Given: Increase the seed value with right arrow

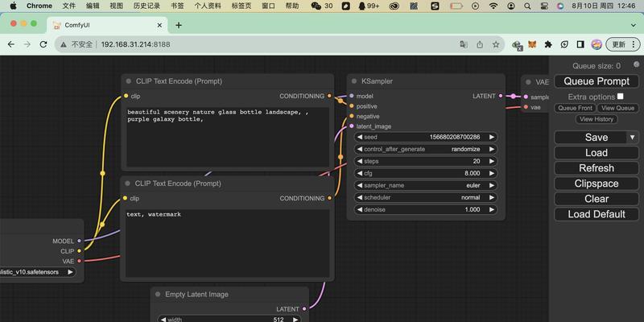Looking at the screenshot, I should (491, 137).
